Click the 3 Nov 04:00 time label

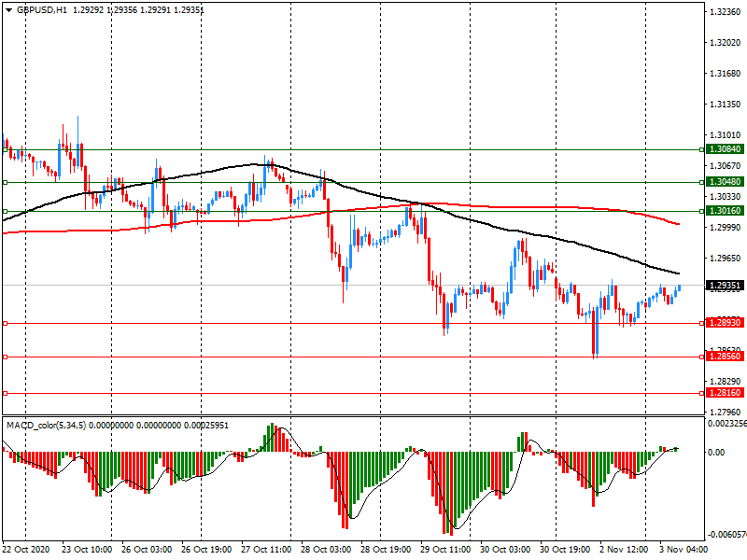click(684, 550)
